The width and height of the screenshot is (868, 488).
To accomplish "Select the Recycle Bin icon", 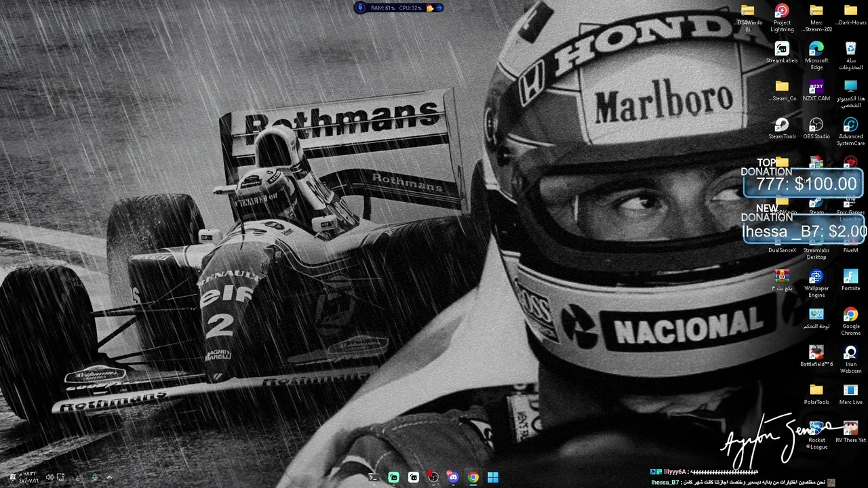I will [850, 55].
